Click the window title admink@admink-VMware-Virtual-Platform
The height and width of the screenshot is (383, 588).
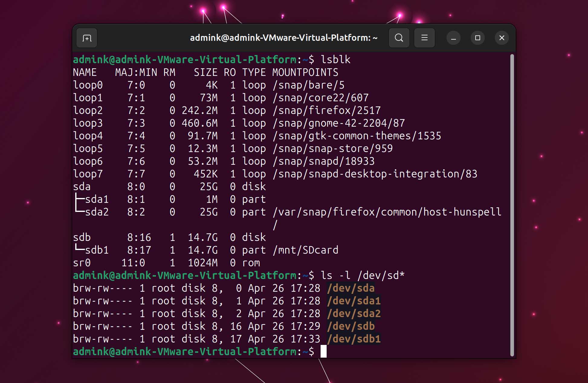(283, 38)
